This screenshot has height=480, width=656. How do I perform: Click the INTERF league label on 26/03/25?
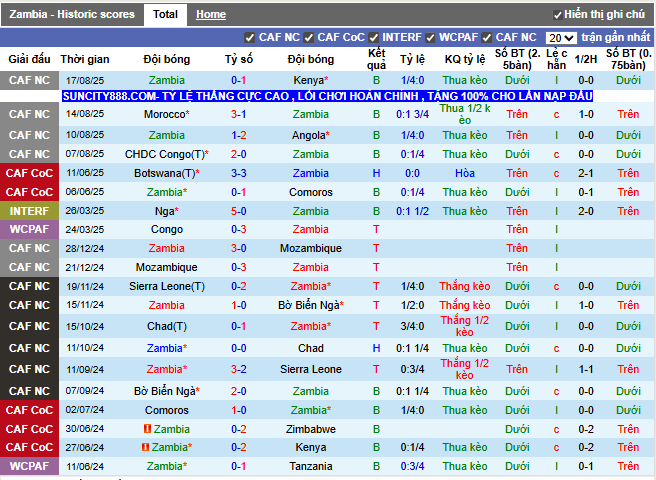(x=29, y=211)
